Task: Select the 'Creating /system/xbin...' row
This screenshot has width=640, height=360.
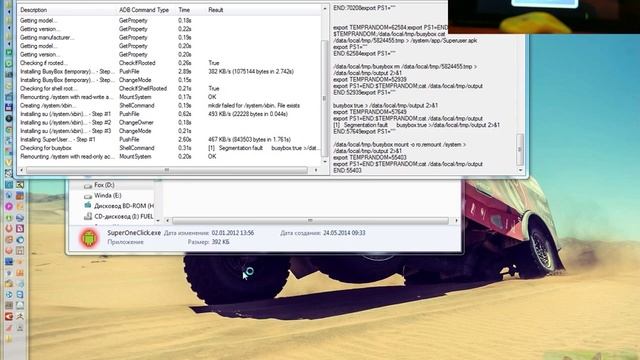Action: click(x=169, y=106)
